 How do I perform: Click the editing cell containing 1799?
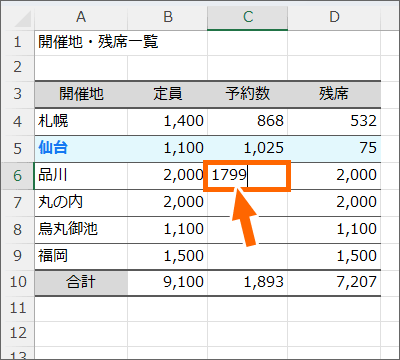pyautogui.click(x=247, y=176)
